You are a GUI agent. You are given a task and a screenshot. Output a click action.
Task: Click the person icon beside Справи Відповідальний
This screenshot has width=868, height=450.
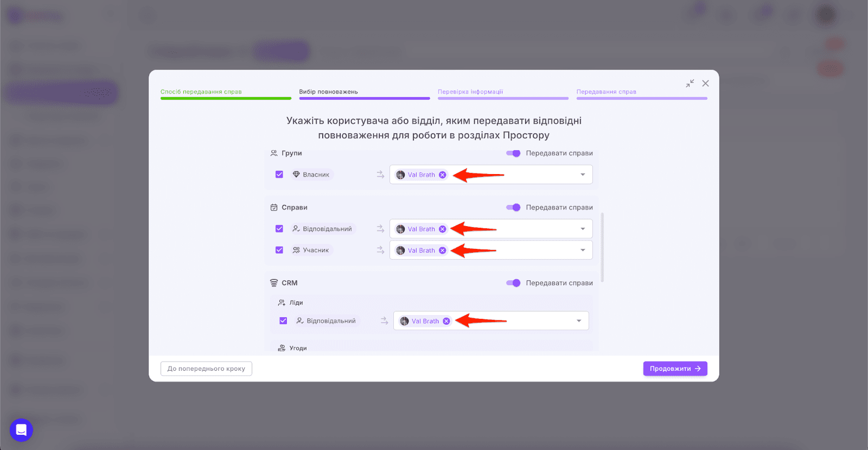[296, 229]
